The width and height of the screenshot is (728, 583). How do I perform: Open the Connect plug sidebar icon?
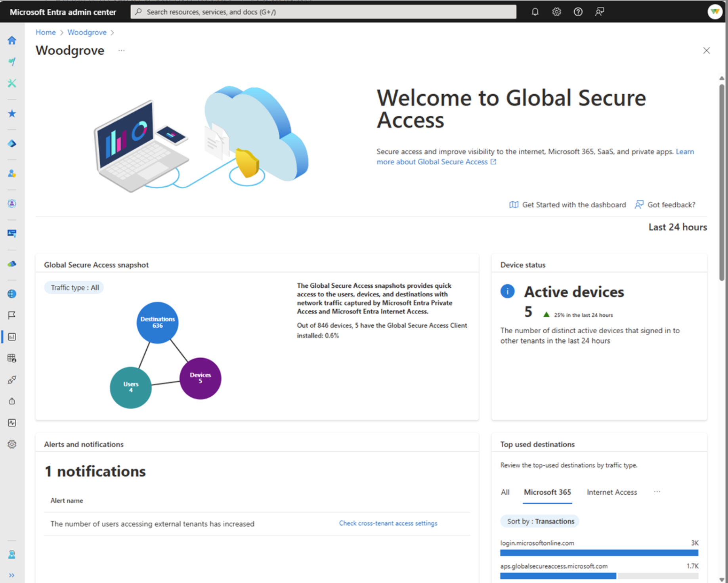coord(12,380)
